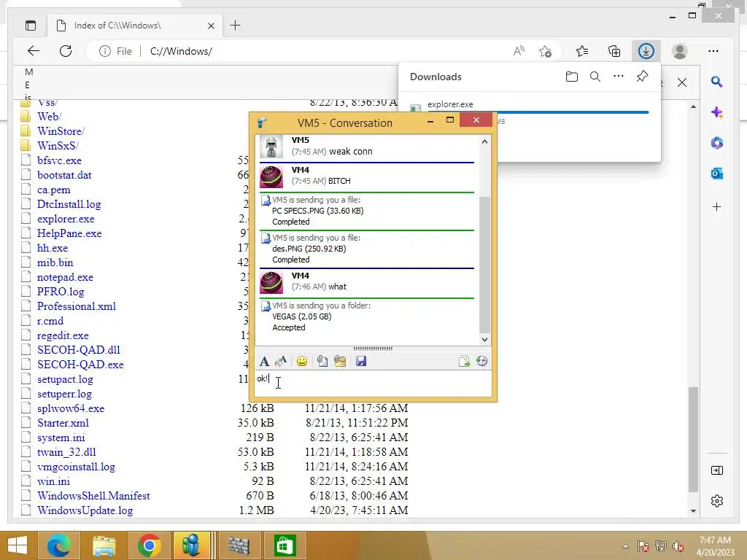The height and width of the screenshot is (560, 747).
Task: Open the Web/ folder link
Action: (49, 117)
